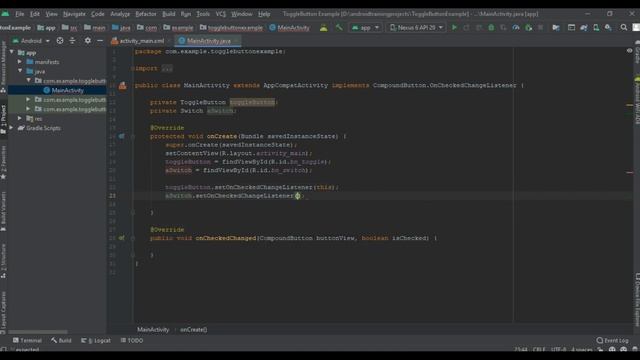Collapse the app node in project tree

pos(12,52)
